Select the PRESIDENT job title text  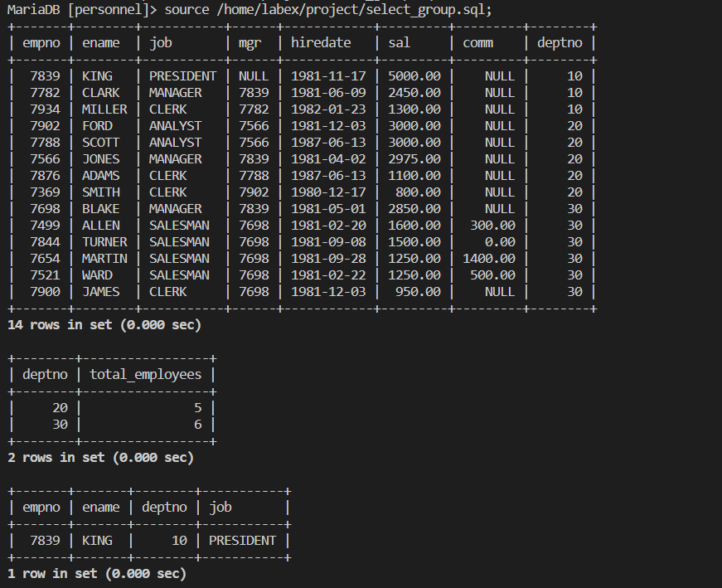[x=182, y=75]
